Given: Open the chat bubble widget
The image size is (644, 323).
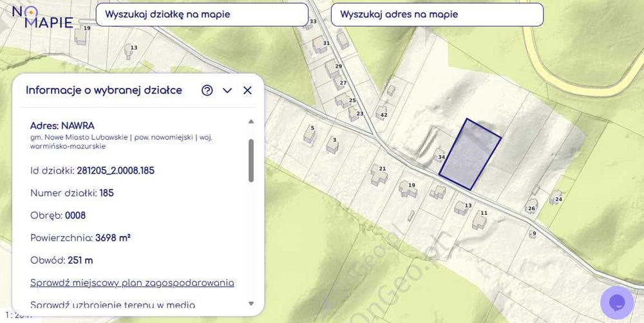Looking at the screenshot, I should tap(616, 302).
